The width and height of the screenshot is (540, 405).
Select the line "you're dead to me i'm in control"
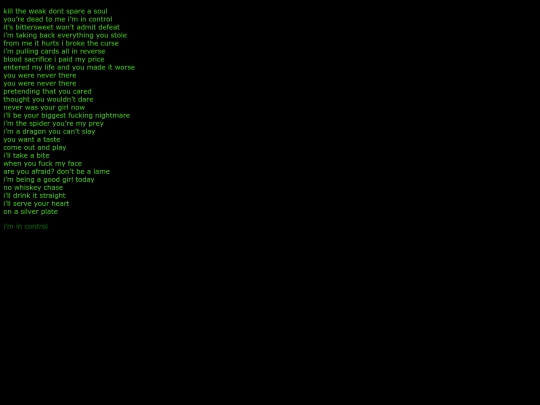click(x=58, y=19)
